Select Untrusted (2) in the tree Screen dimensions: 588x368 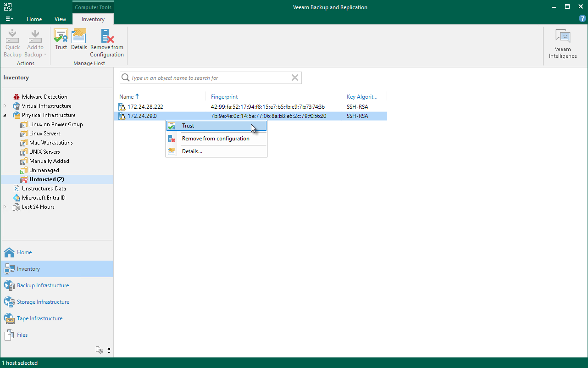47,179
